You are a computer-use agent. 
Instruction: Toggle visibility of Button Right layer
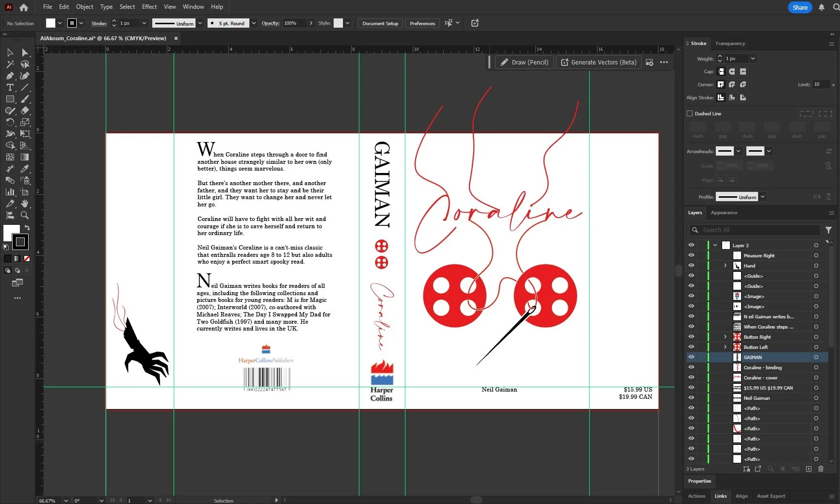pos(691,337)
